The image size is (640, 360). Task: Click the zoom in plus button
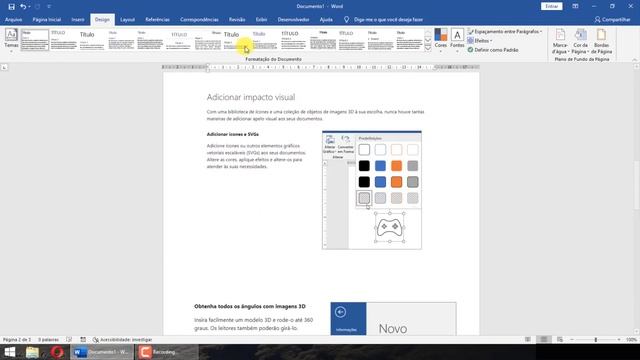[619, 340]
